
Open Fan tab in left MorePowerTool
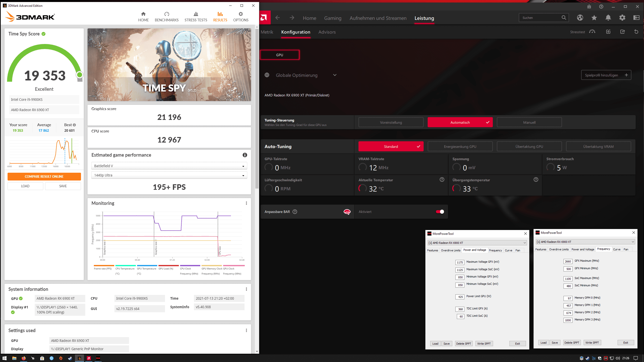(518, 250)
